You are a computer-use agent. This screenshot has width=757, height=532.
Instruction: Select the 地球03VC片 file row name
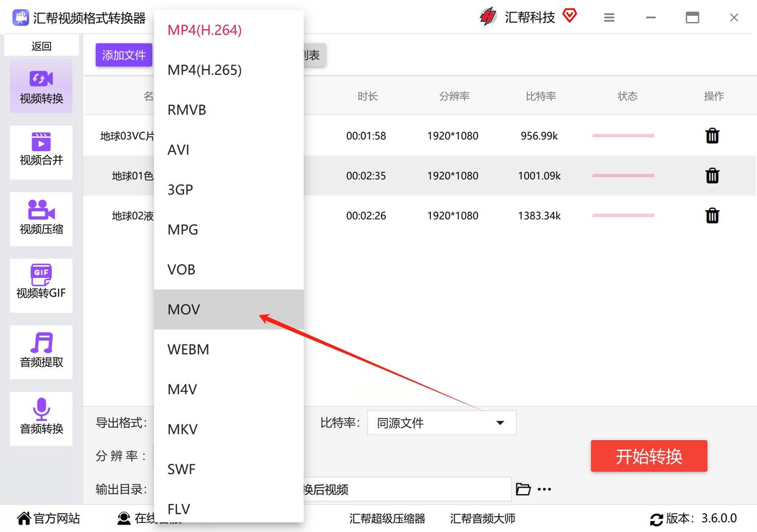tap(127, 136)
